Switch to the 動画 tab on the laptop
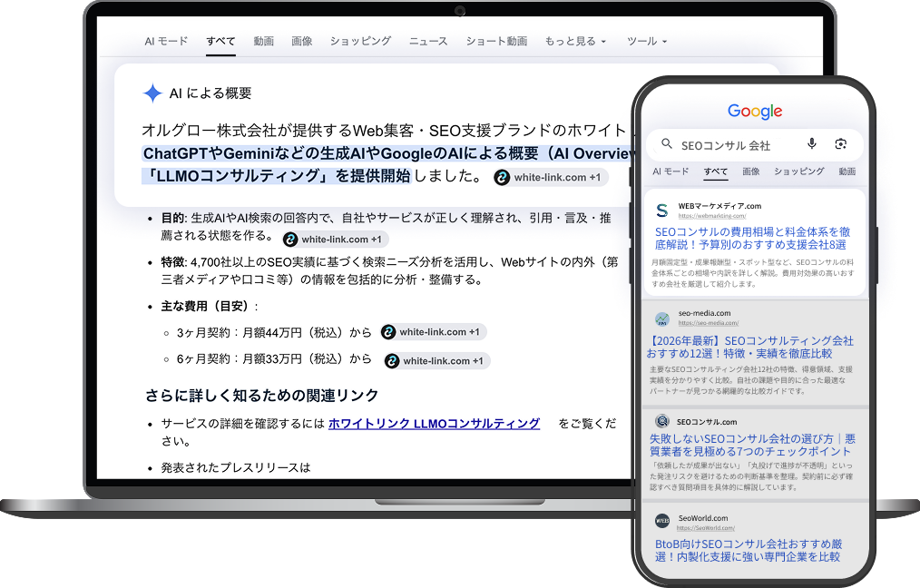Viewport: 920px width, 588px height. coord(263,41)
